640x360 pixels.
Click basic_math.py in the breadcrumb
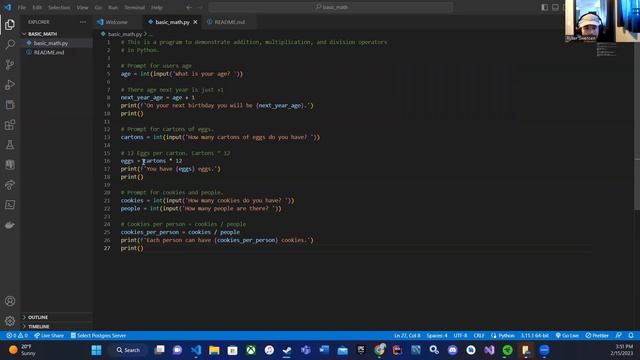124,34
